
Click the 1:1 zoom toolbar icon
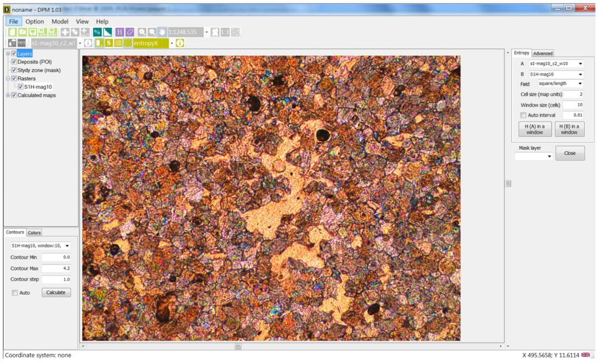[225, 32]
